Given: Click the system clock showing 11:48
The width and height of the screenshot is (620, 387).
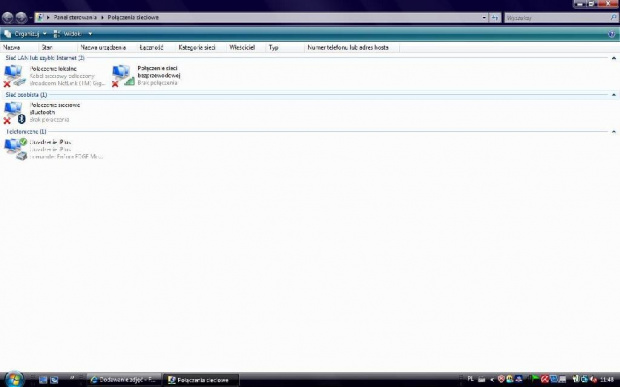Looking at the screenshot, I should 607,379.
